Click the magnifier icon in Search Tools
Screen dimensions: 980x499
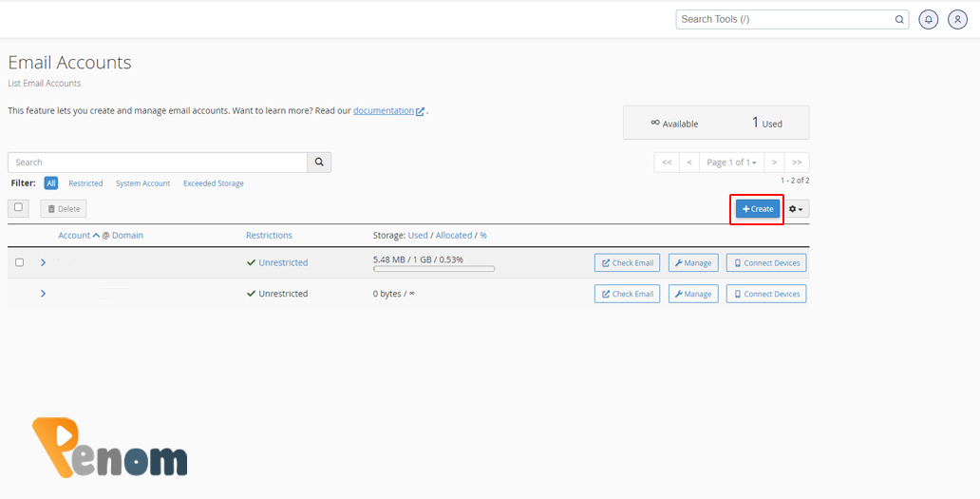(899, 19)
